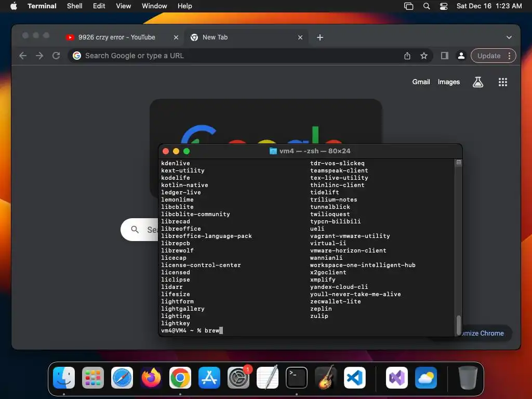The width and height of the screenshot is (532, 399).
Task: Open Trash in the Dock
Action: [x=468, y=378]
